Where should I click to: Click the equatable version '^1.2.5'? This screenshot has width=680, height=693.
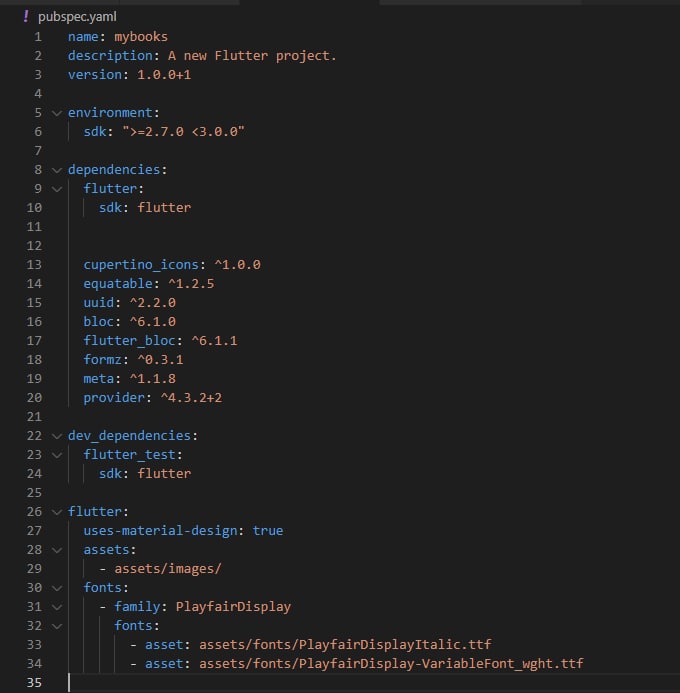191,284
